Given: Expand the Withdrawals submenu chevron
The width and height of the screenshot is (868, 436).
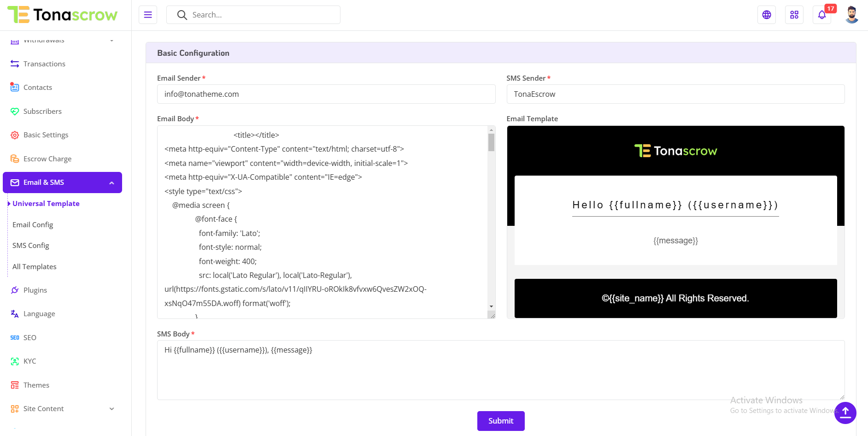Looking at the screenshot, I should point(111,41).
